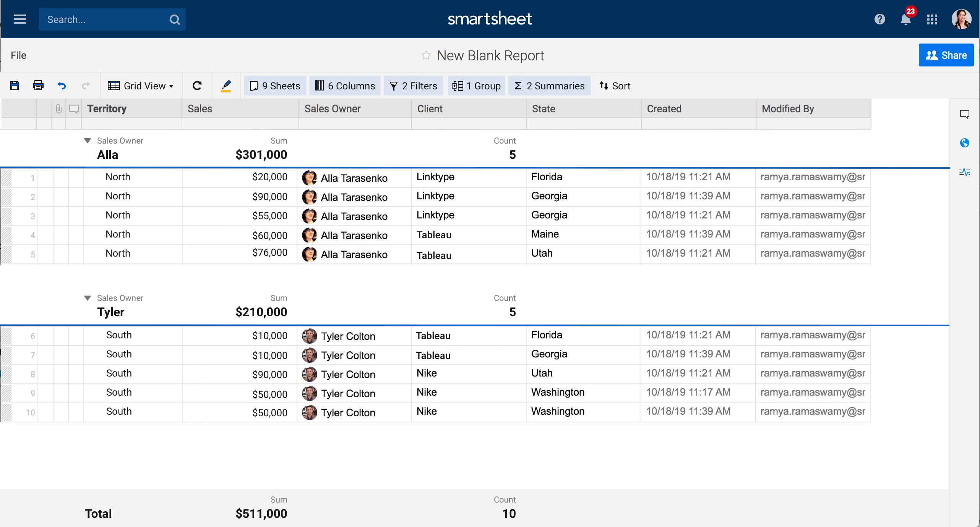Open the highlight changes pencil icon
This screenshot has height=527, width=980.
(x=226, y=86)
